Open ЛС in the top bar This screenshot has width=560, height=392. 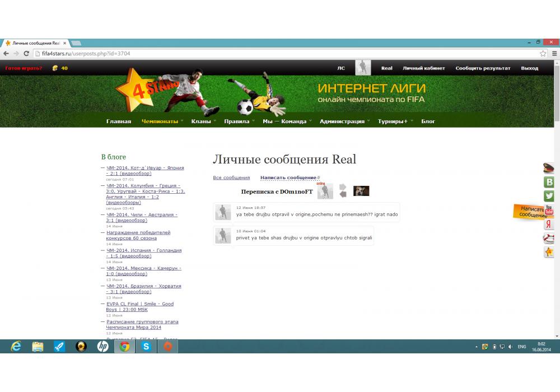[x=341, y=68]
